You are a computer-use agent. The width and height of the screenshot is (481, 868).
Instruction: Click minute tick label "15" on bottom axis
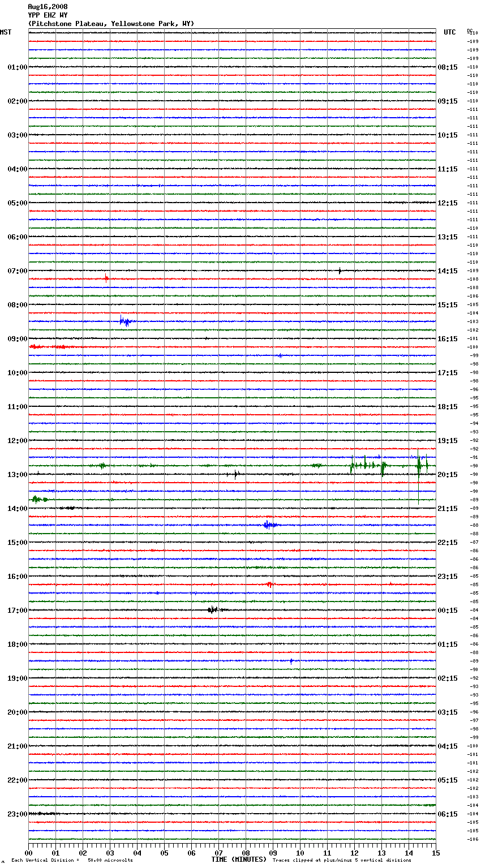pos(436,853)
